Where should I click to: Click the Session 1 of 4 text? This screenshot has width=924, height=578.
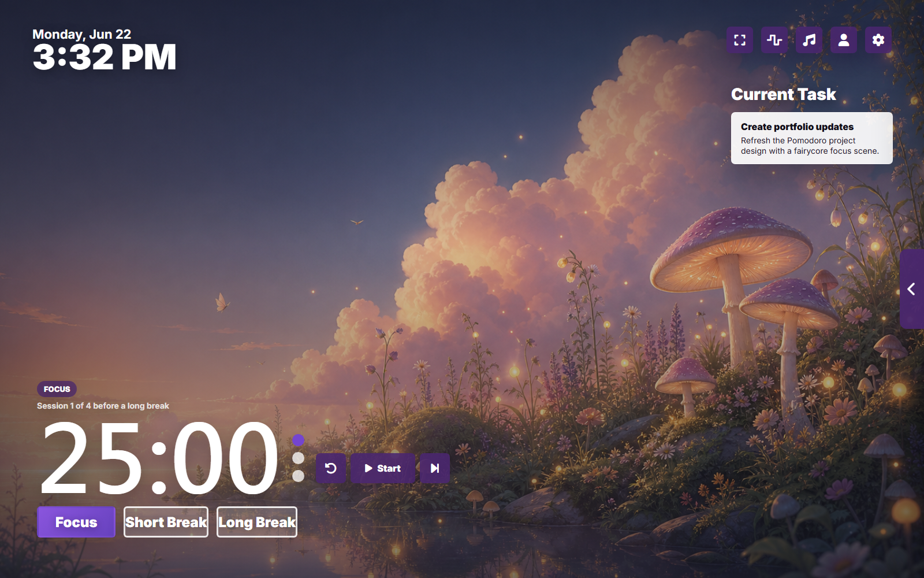pyautogui.click(x=103, y=406)
